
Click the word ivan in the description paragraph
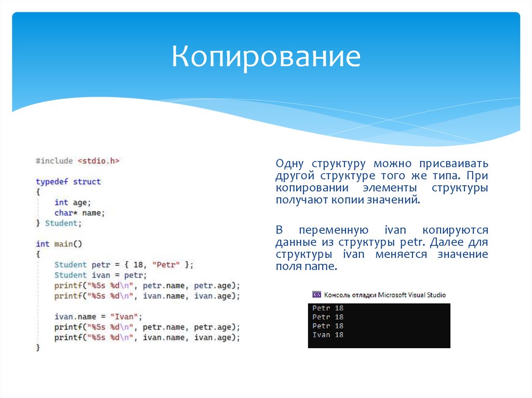393,229
